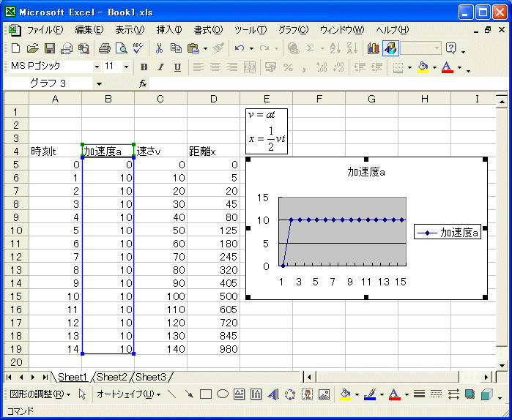Screen dimensions: 512x420
Task: Click the Format Painter brush icon
Action: (x=218, y=48)
